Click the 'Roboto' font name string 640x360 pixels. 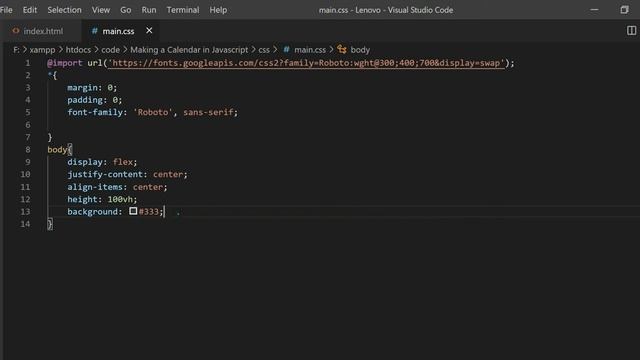tap(153, 112)
